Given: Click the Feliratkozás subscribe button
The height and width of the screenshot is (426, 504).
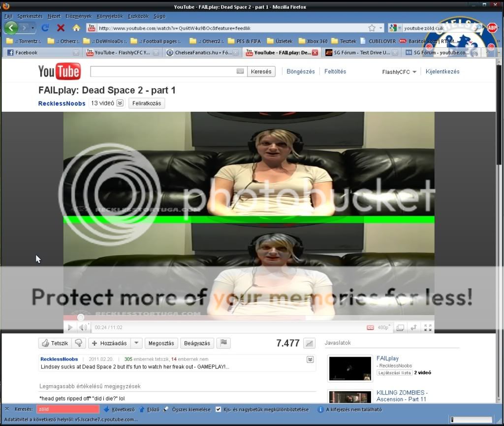Looking at the screenshot, I should pos(147,103).
